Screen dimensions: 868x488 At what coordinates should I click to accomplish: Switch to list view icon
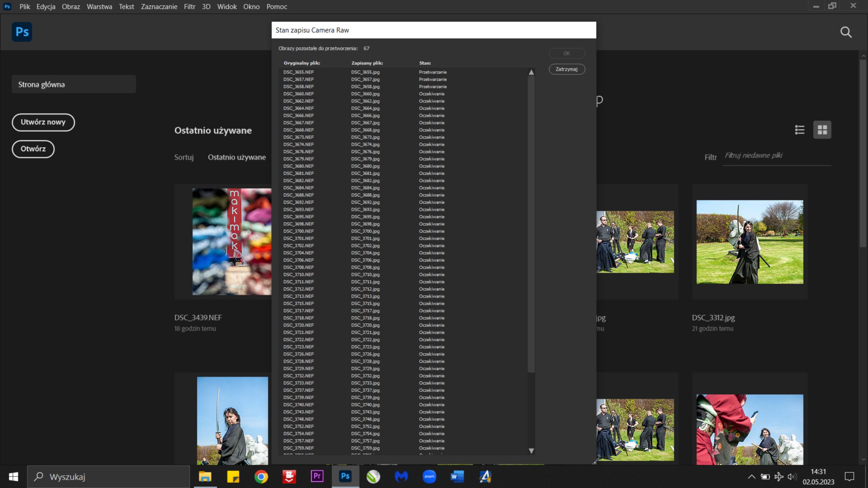click(x=800, y=130)
